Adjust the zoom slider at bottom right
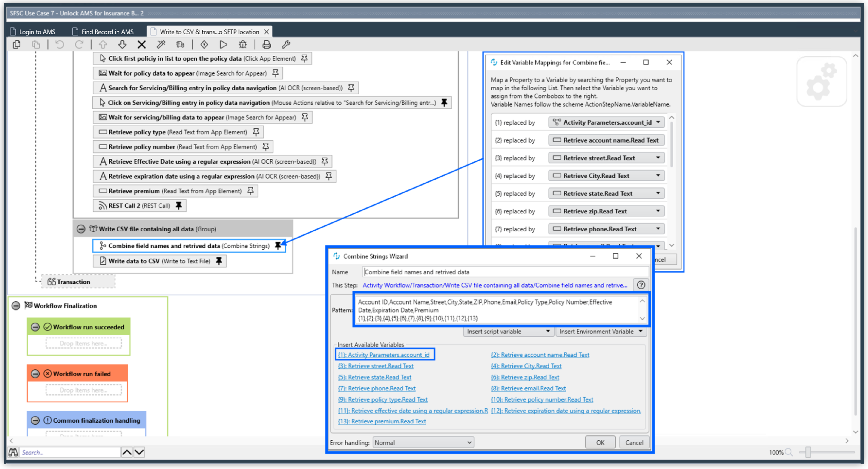 click(808, 452)
